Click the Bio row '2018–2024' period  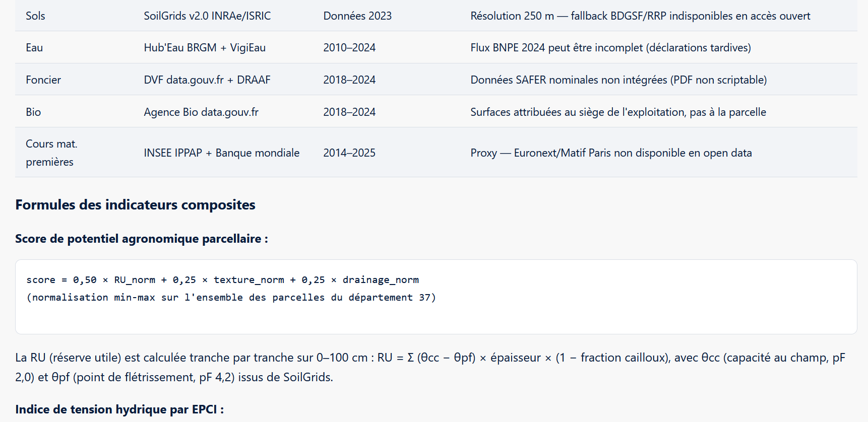[349, 112]
